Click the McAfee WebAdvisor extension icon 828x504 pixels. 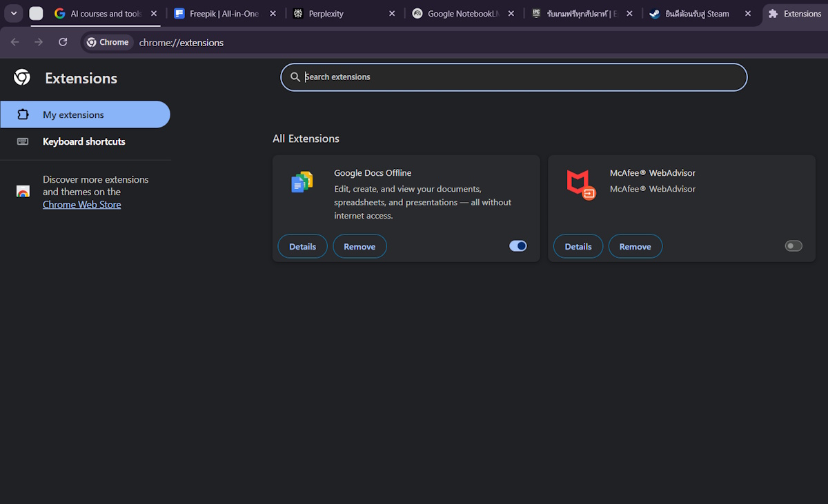click(x=581, y=185)
